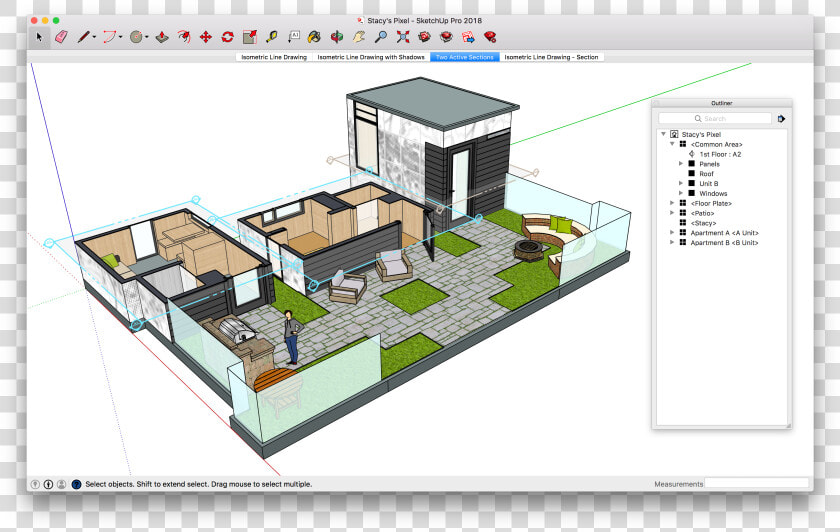The width and height of the screenshot is (840, 532).
Task: Expand the Unit B group
Action: point(681,183)
